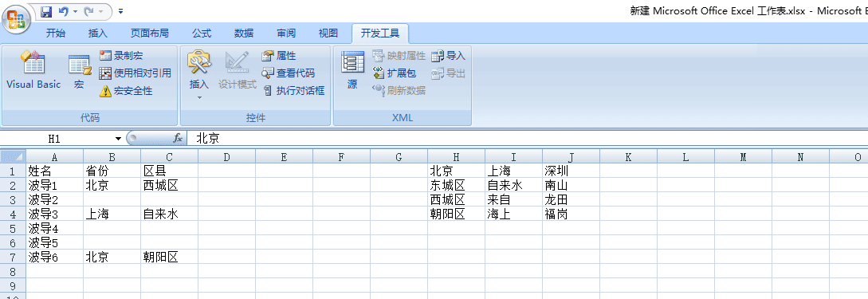This screenshot has height=299, width=868.
Task: Switch to the 视图 tab
Action: [328, 33]
